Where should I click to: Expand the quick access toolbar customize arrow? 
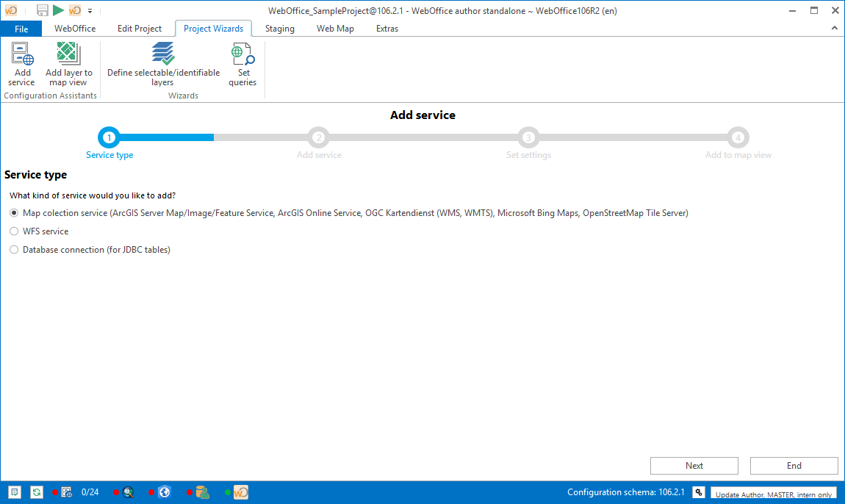(x=90, y=11)
